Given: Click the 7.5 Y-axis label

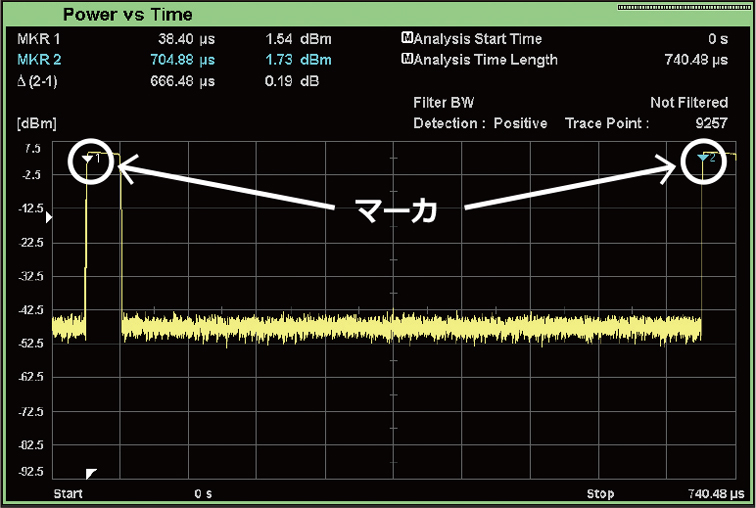Looking at the screenshot, I should [x=33, y=149].
